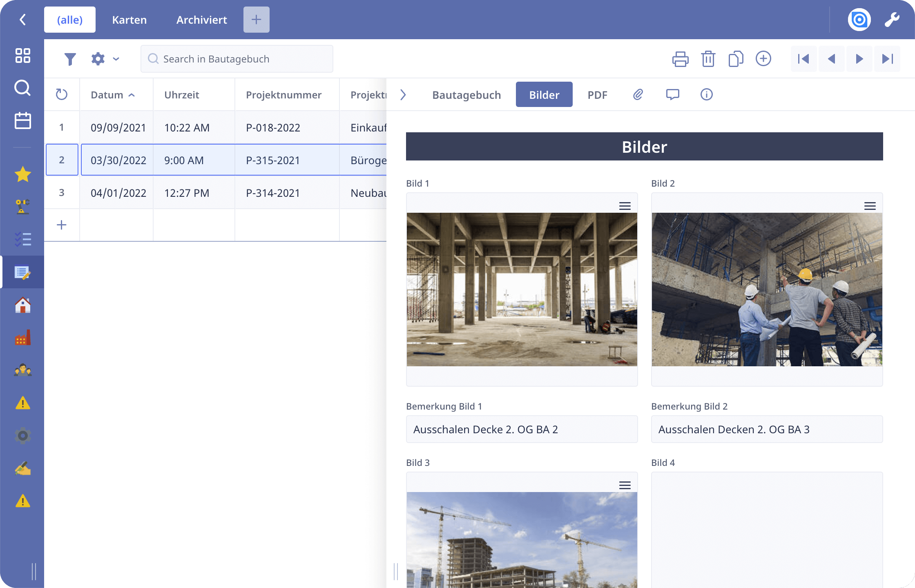Open the comments speech bubble tab
The image size is (915, 588).
672,95
